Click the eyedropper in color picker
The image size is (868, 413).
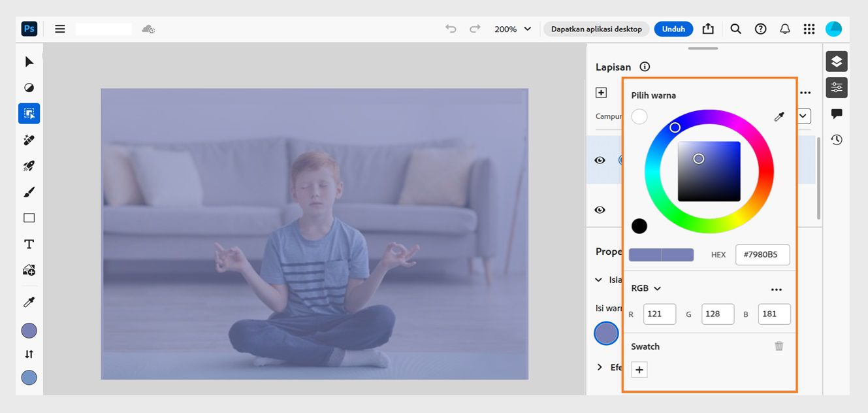click(x=779, y=117)
